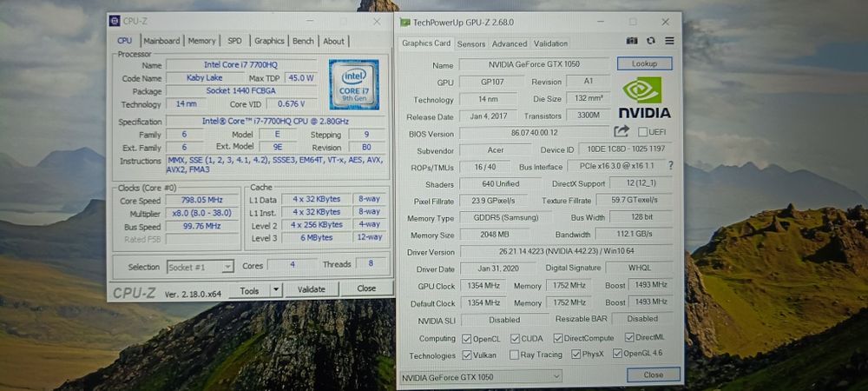Open the Tools dropdown arrow in CPU-Z

point(276,289)
